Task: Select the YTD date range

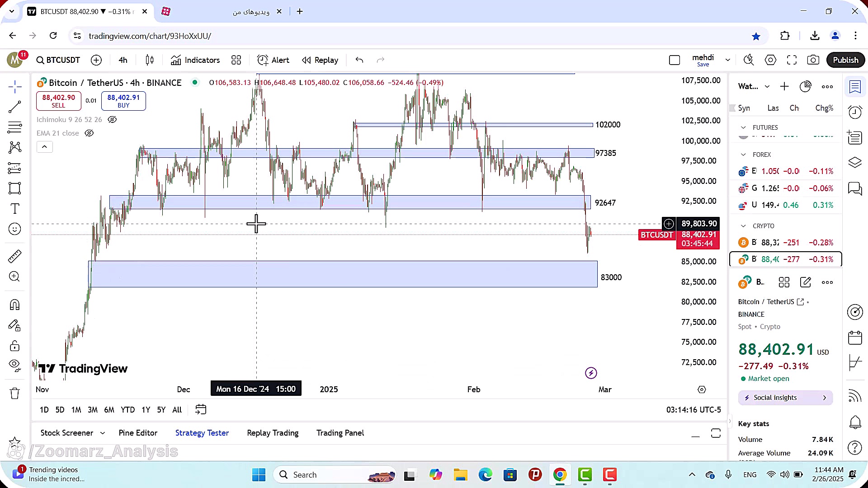Action: [x=127, y=410]
